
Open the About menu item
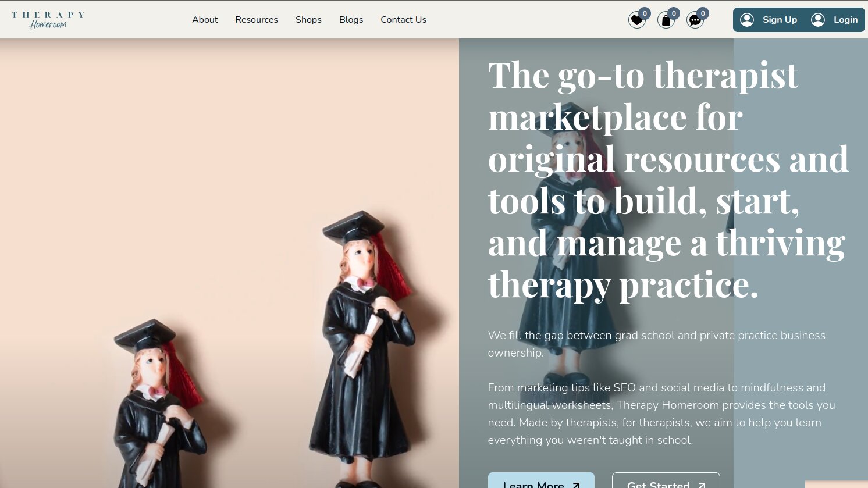205,20
